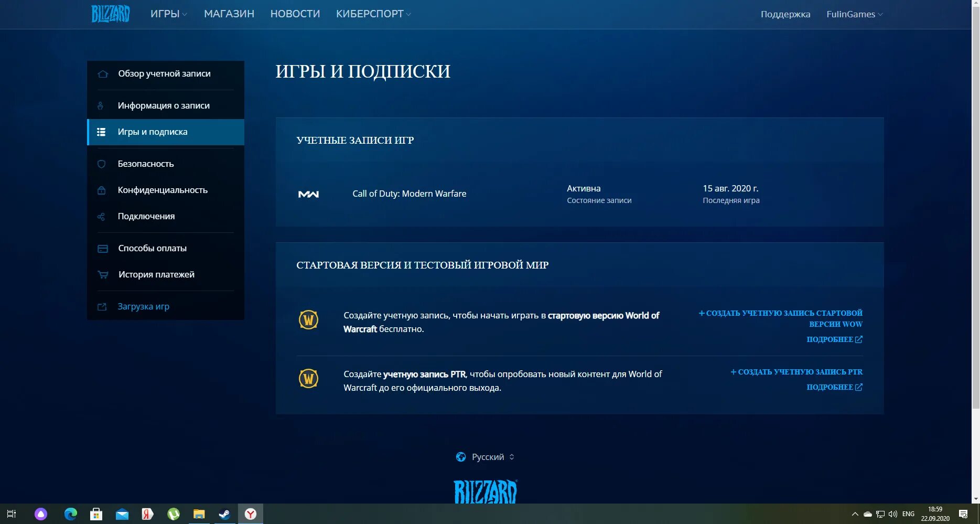Click the Modern Warfare MW logo
The image size is (980, 524).
[308, 194]
